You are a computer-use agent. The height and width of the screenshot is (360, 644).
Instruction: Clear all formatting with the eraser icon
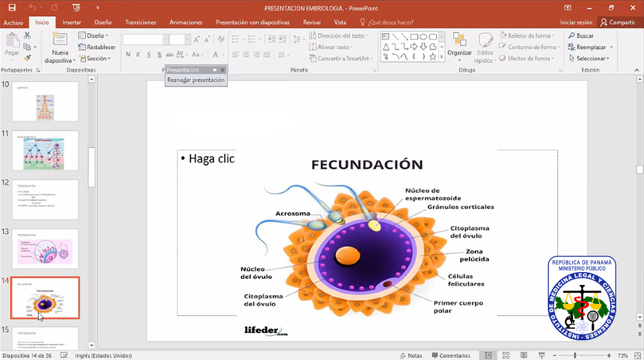click(221, 39)
